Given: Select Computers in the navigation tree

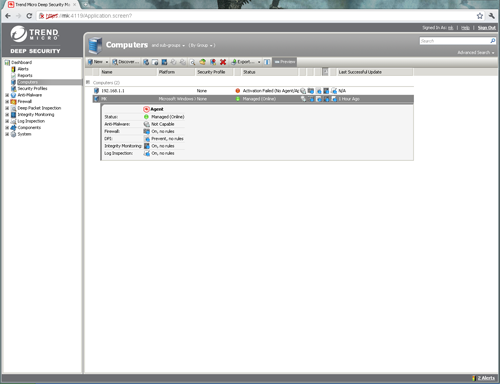Looking at the screenshot, I should point(28,82).
